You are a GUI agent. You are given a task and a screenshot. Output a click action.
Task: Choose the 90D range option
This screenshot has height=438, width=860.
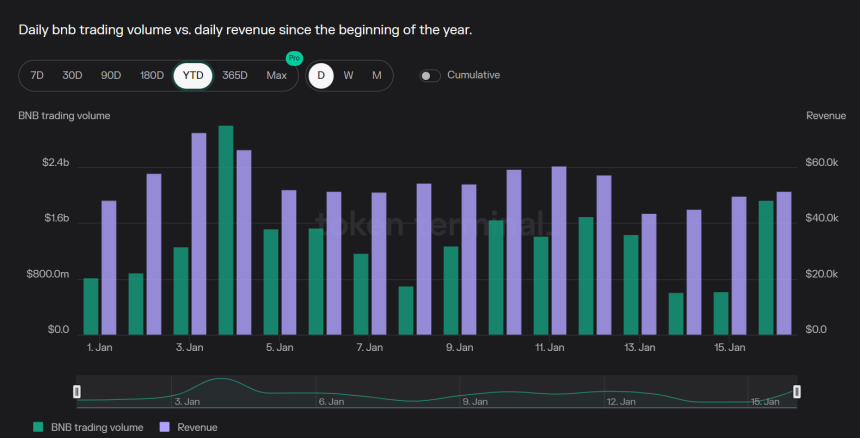pos(111,76)
